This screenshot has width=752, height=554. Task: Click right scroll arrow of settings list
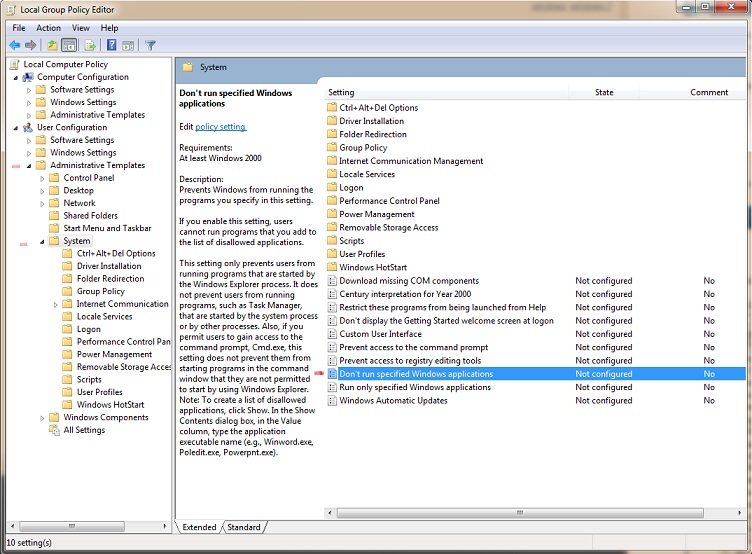tap(739, 513)
